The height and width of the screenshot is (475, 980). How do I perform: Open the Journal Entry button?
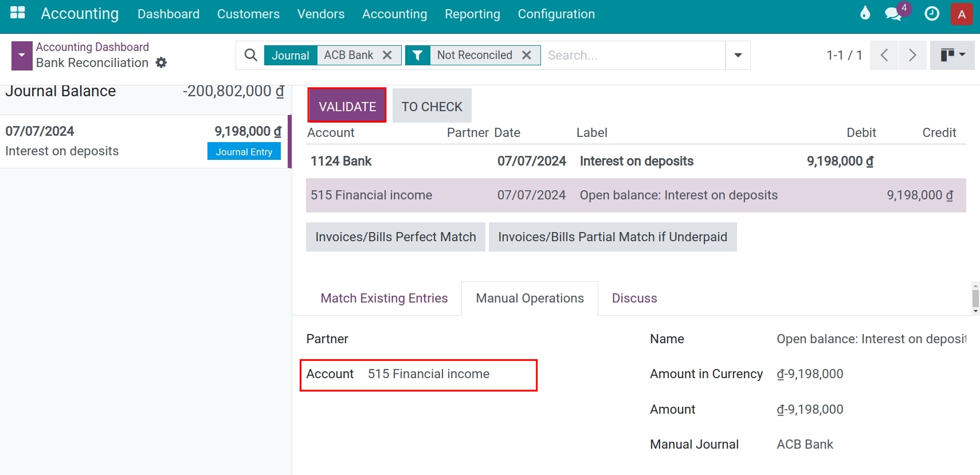pos(244,151)
